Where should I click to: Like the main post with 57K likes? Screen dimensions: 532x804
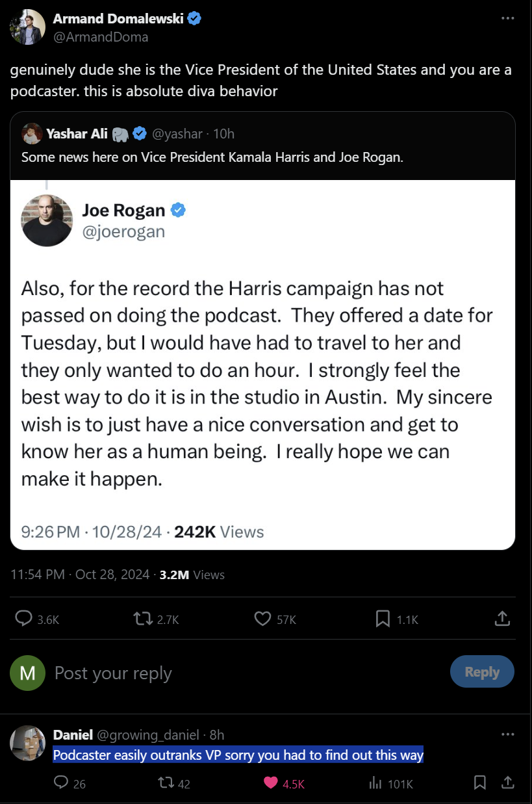[x=275, y=619]
